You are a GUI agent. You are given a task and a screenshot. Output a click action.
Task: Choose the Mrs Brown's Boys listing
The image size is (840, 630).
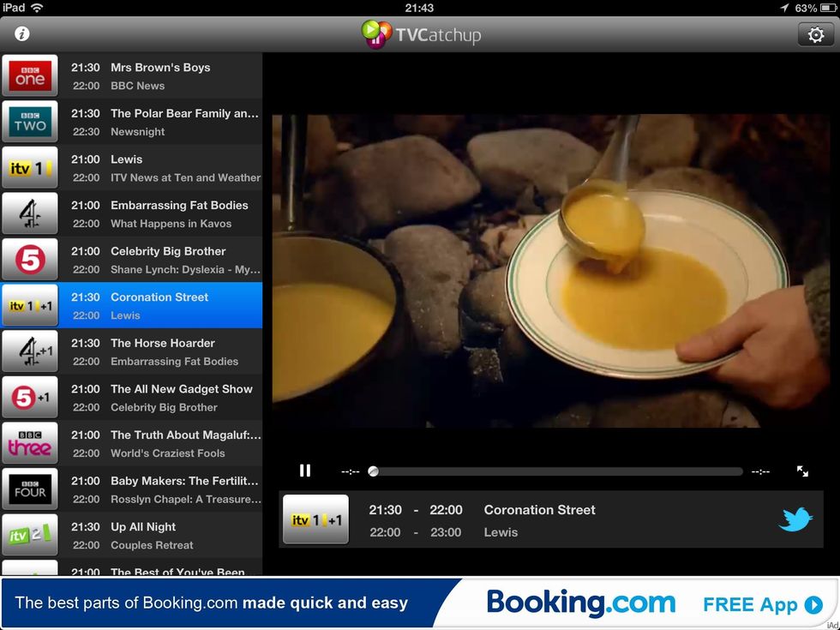click(x=160, y=68)
